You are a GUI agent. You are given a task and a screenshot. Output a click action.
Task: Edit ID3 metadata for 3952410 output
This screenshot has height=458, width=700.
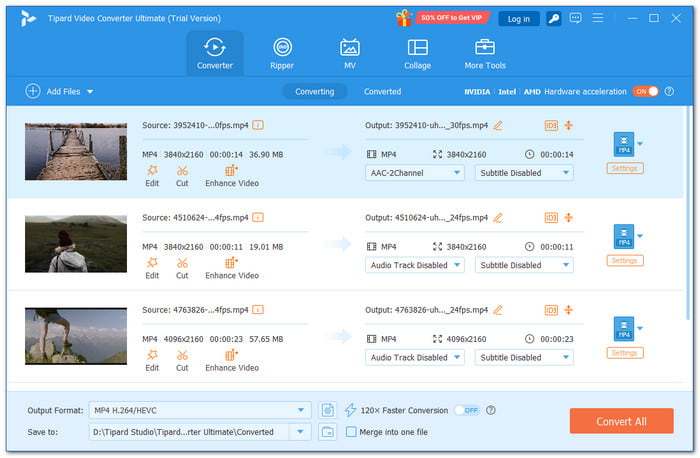(551, 125)
